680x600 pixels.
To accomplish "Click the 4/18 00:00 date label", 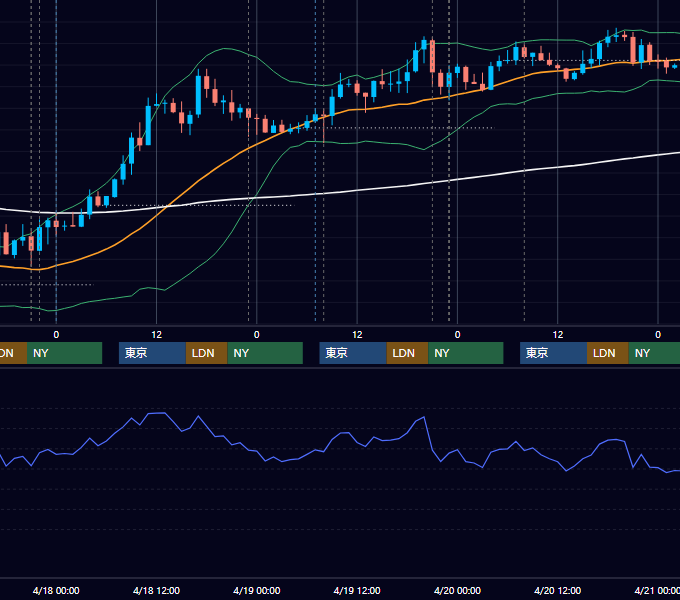I will tap(56, 590).
